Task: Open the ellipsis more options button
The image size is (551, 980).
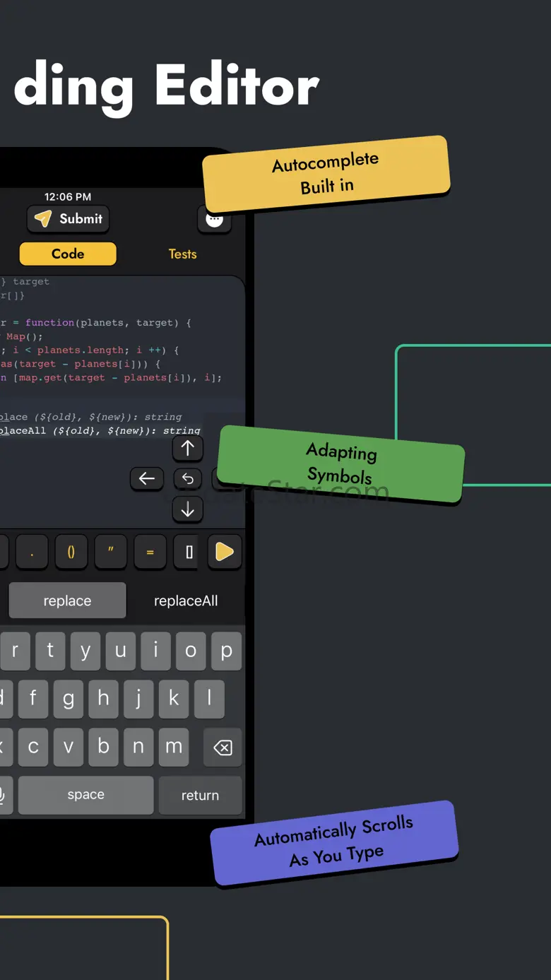Action: pos(214,219)
